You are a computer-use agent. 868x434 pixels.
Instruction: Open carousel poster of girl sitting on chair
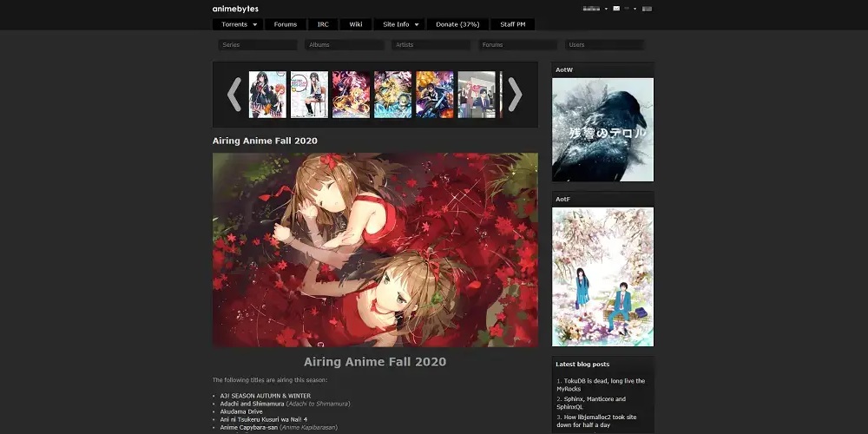tap(310, 94)
